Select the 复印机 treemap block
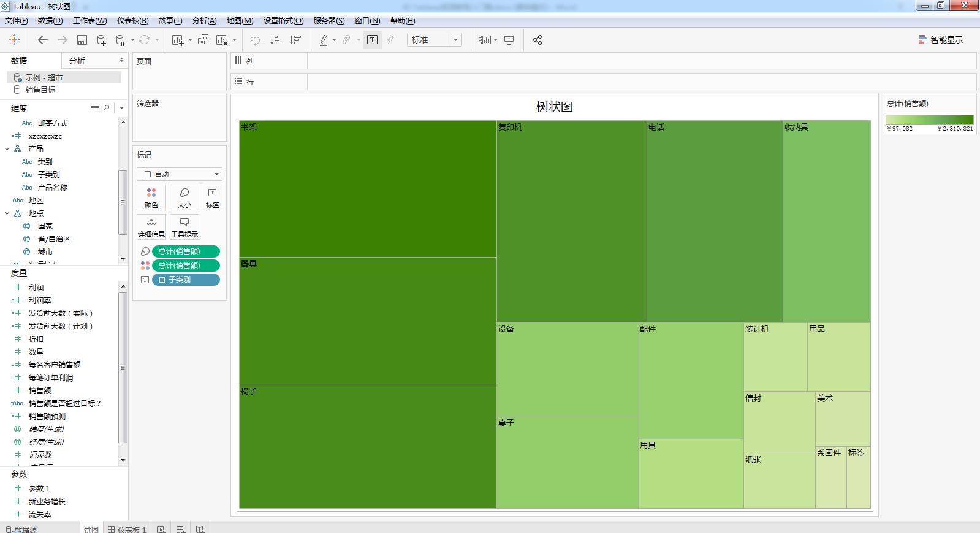This screenshot has height=533, width=980. 571,221
